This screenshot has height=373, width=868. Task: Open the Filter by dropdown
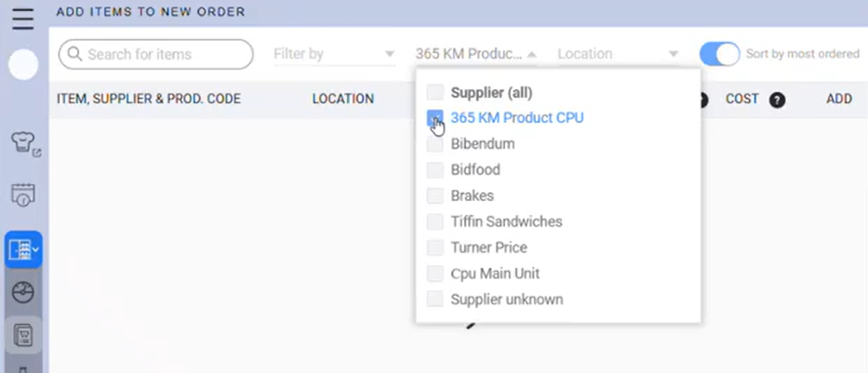tap(334, 54)
